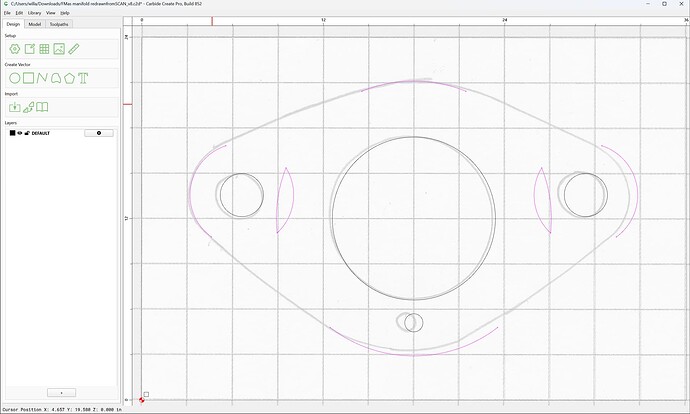Toggle visibility of the DEFAULT layer
The image size is (690, 414).
[x=20, y=133]
